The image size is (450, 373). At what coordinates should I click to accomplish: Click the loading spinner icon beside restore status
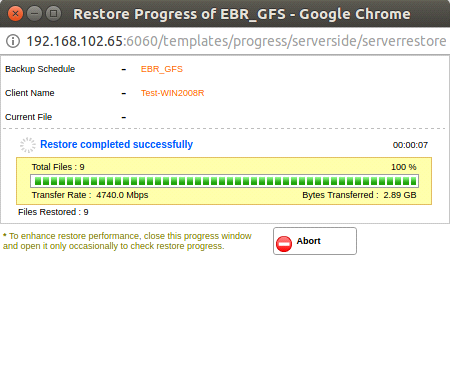tap(28, 145)
